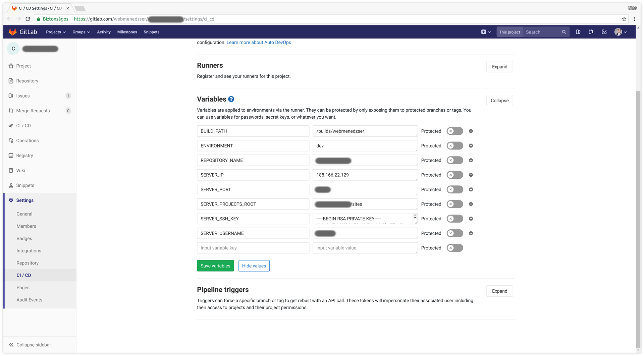Bookmark page with the star icon
The height and width of the screenshot is (356, 644).
[x=624, y=19]
